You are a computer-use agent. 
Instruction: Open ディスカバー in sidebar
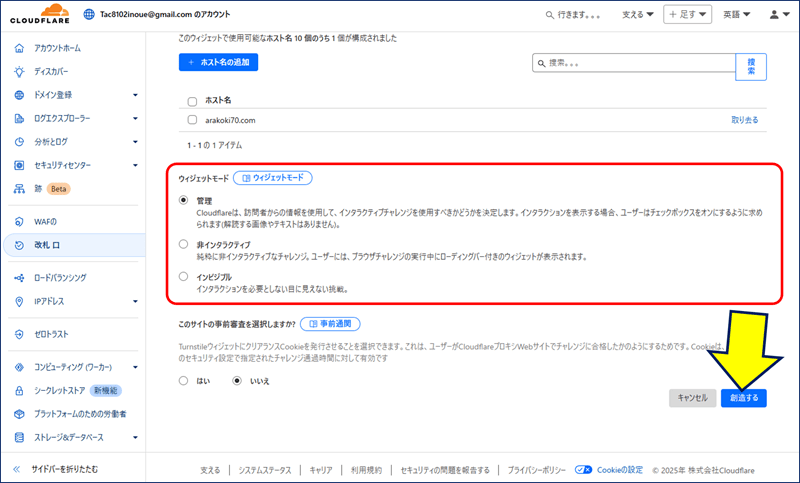(x=51, y=71)
